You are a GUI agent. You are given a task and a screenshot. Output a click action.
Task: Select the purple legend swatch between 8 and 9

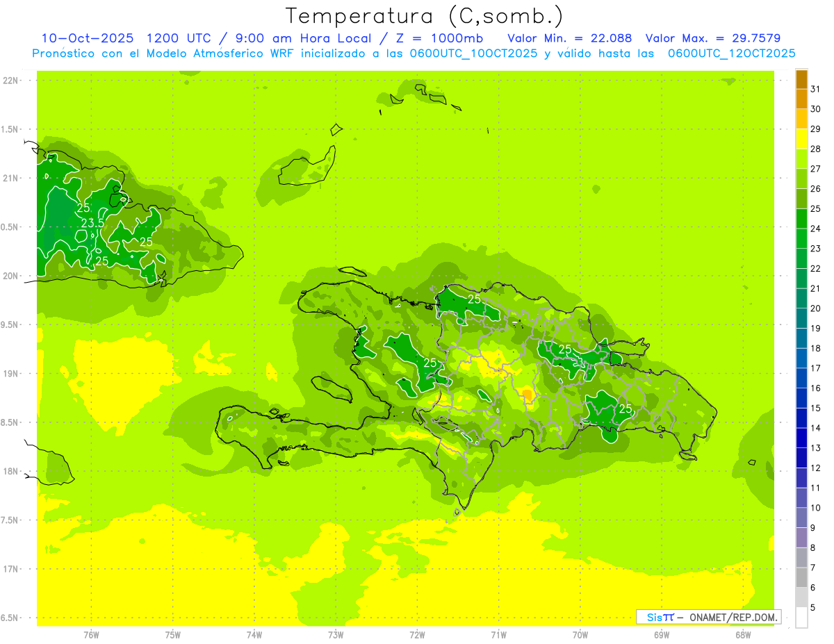pyautogui.click(x=801, y=538)
